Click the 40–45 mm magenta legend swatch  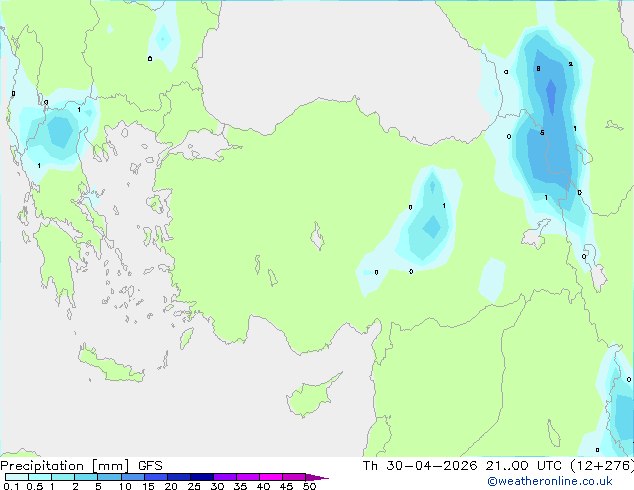271,477
